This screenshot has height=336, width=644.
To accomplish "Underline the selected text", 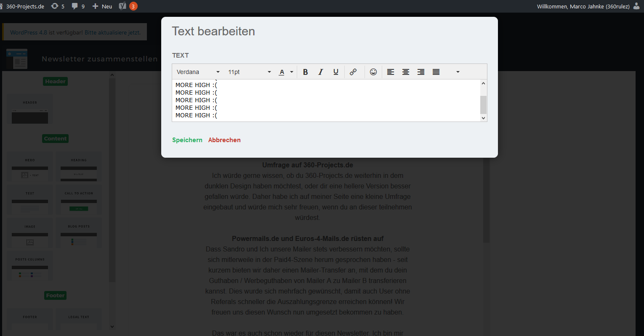I will point(336,72).
